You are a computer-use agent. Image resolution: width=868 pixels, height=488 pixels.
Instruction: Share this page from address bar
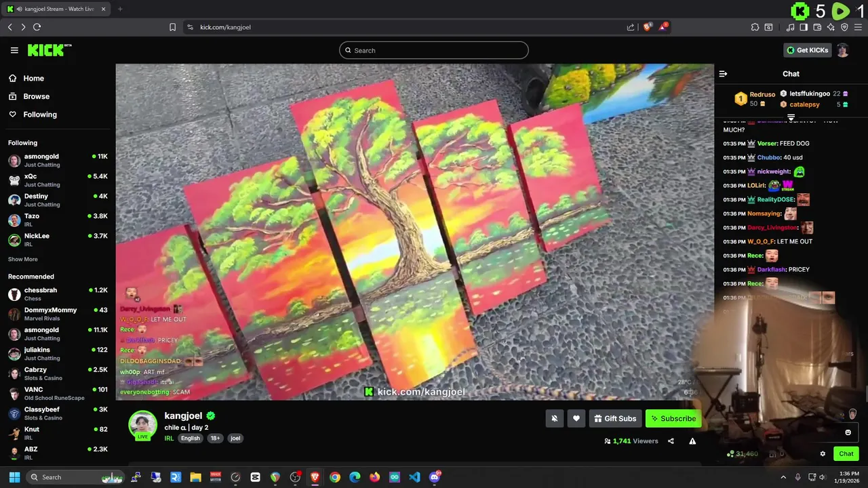click(631, 27)
